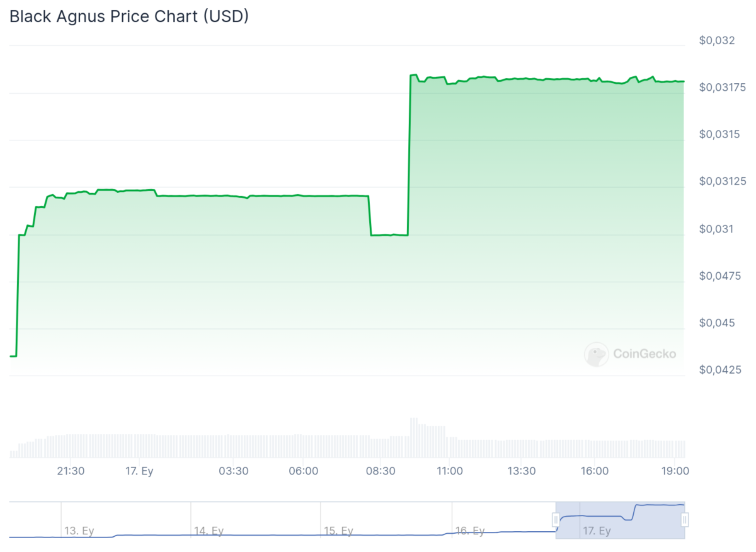The image size is (756, 552).
Task: Click the '19:00' time axis label
Action: point(675,471)
